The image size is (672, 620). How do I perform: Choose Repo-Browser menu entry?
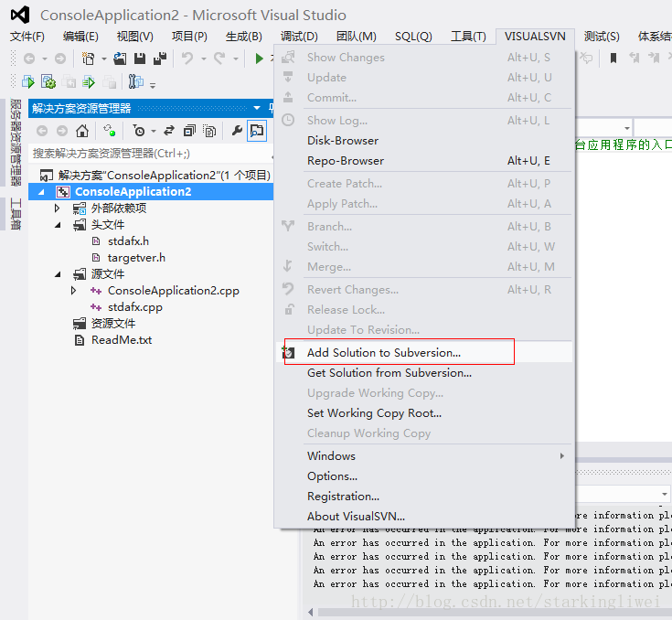423,161
